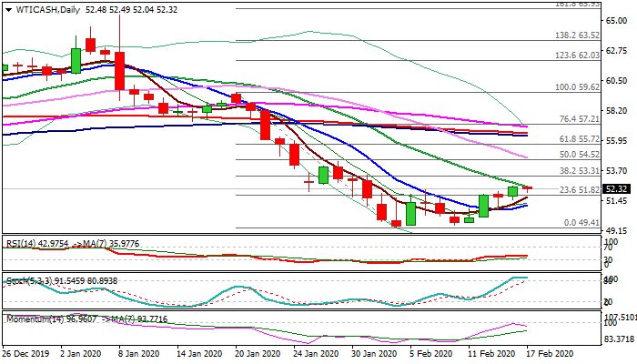Click the Fibonacci label 138.2 63.52
This screenshot has width=637, height=364.
pos(577,35)
